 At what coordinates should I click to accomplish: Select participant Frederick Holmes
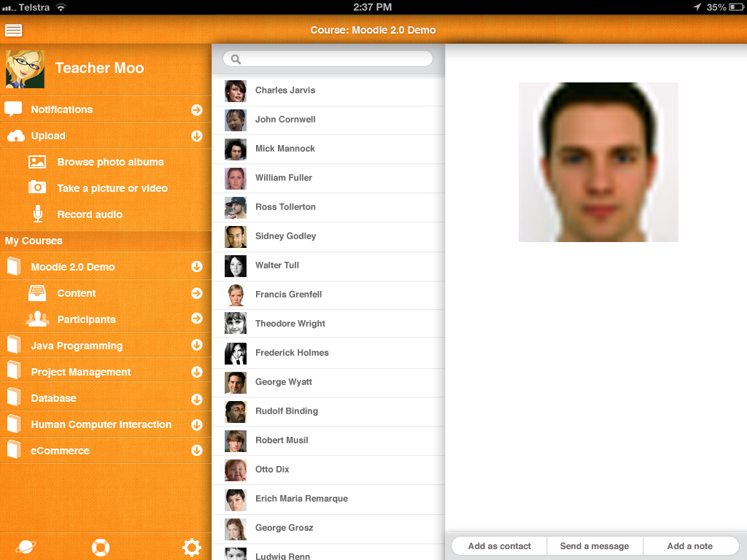(x=328, y=353)
